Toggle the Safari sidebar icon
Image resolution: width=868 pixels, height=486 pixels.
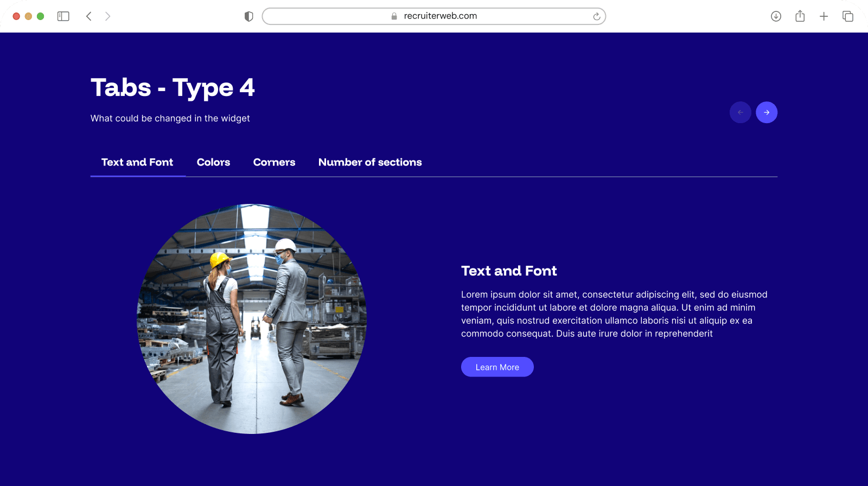click(x=63, y=16)
